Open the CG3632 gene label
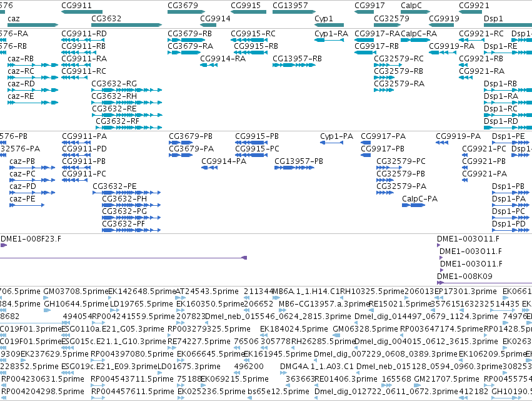This screenshot has height=401, width=532. click(106, 18)
